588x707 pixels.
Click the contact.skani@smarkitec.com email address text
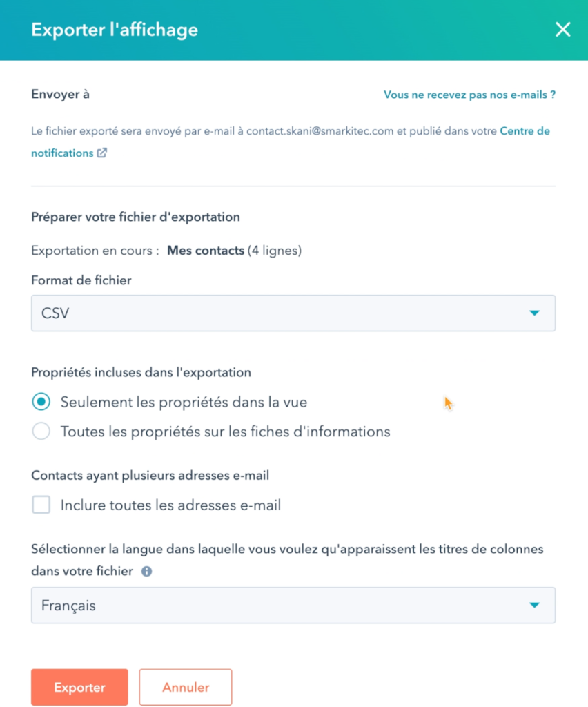320,131
